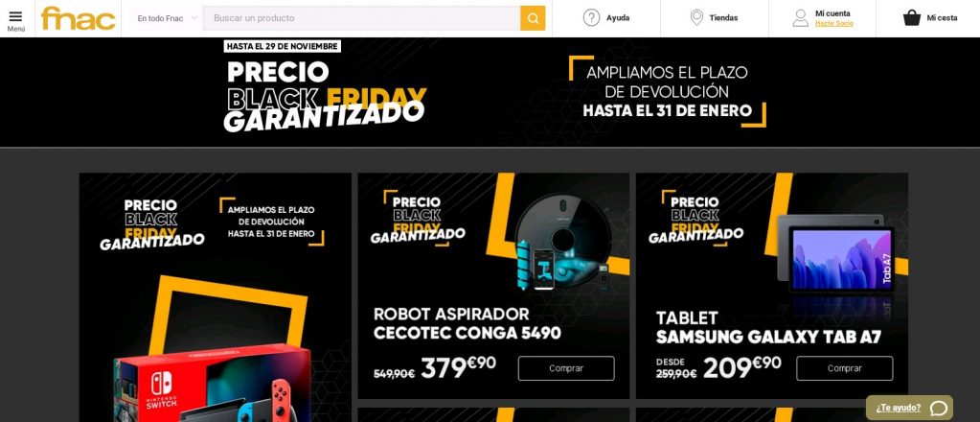Click Comprar for Cecotec Conga 5490
The width and height of the screenshot is (980, 422).
coord(566,368)
